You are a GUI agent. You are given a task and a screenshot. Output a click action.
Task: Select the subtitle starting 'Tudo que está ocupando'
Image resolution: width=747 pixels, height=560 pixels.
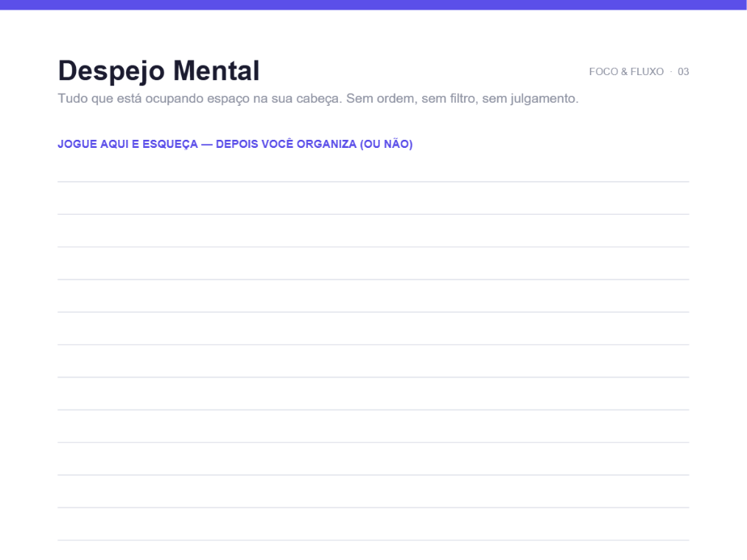318,99
